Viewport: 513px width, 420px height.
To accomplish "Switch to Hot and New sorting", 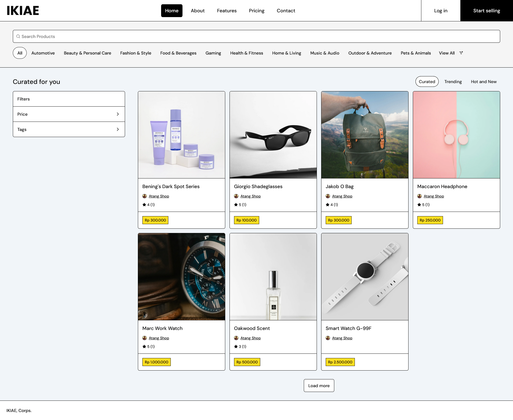I will (x=484, y=81).
